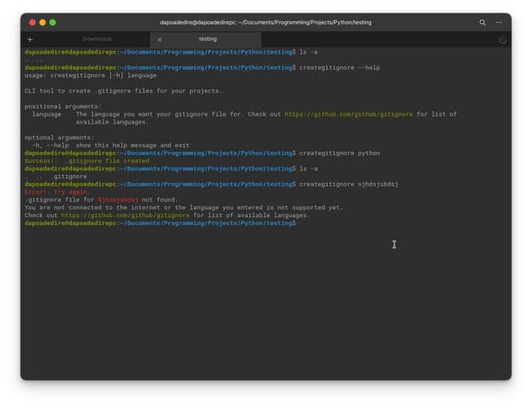Open the GitHub gitignore link in help text
This screenshot has width=532, height=408.
pyautogui.click(x=348, y=114)
